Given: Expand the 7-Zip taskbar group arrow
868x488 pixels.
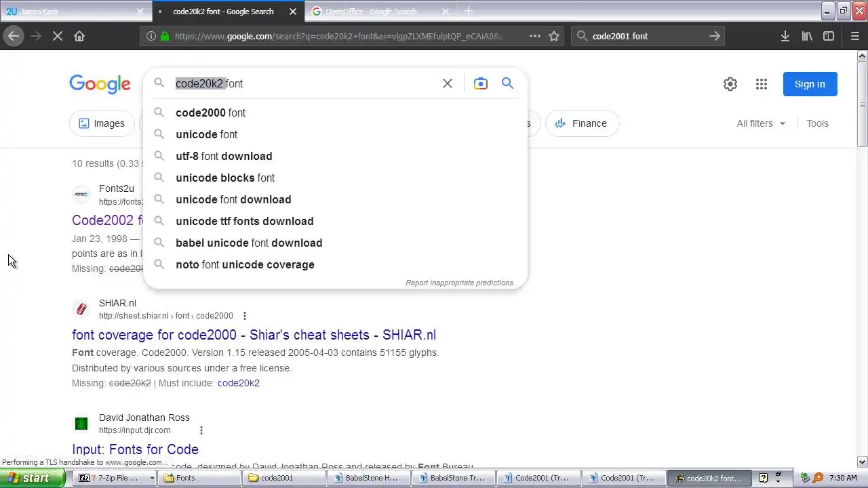Looking at the screenshot, I should pyautogui.click(x=153, y=478).
